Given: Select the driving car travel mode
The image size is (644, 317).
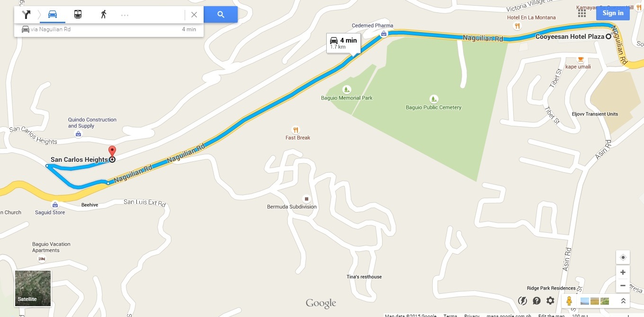Looking at the screenshot, I should (x=53, y=15).
